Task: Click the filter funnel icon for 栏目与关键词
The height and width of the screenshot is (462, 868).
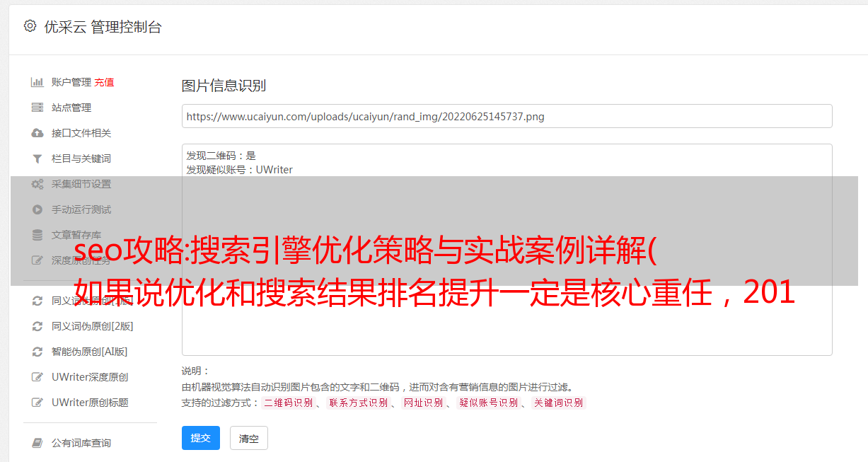Action: (37, 158)
